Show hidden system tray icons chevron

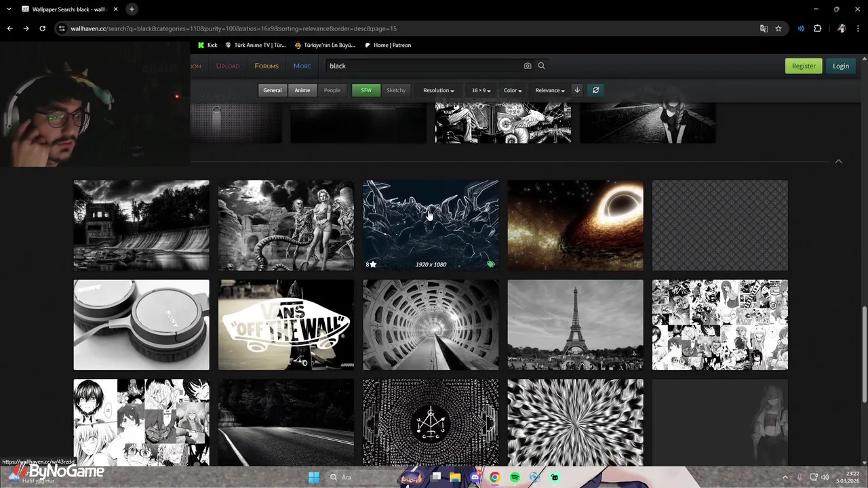(785, 477)
